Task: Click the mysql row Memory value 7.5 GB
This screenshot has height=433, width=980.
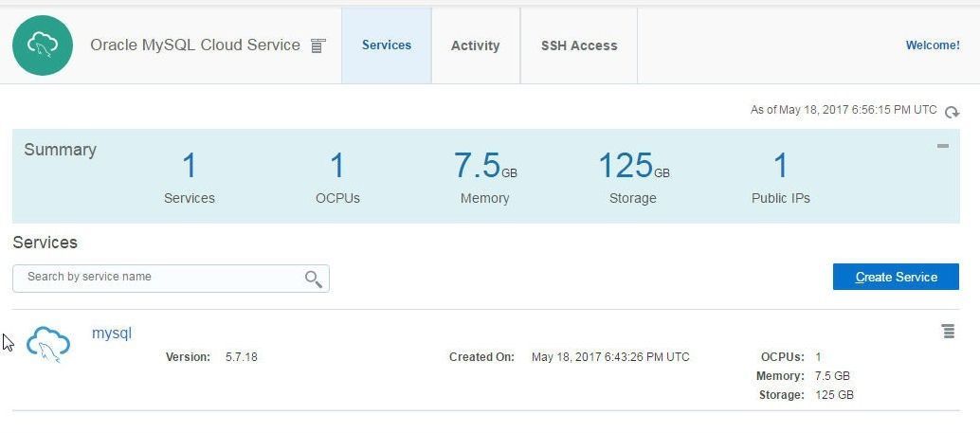Action: [832, 376]
